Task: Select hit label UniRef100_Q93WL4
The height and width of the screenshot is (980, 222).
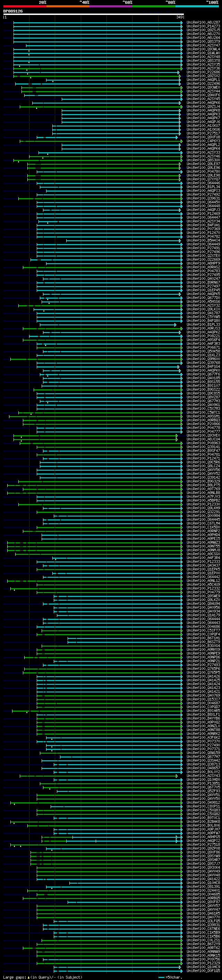Action: [x=203, y=49]
